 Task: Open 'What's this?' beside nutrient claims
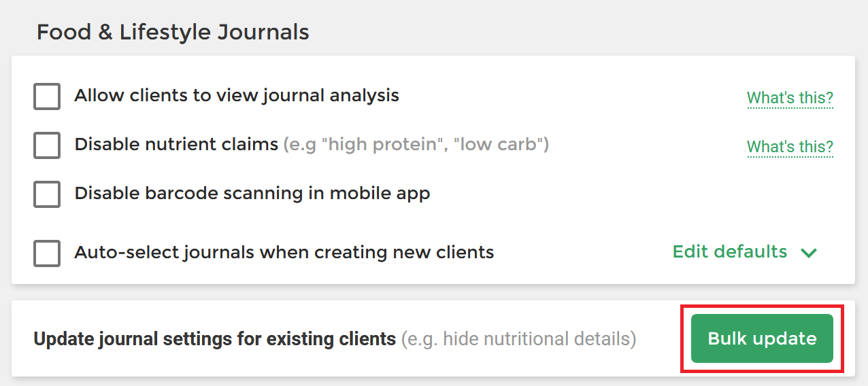[x=790, y=147]
